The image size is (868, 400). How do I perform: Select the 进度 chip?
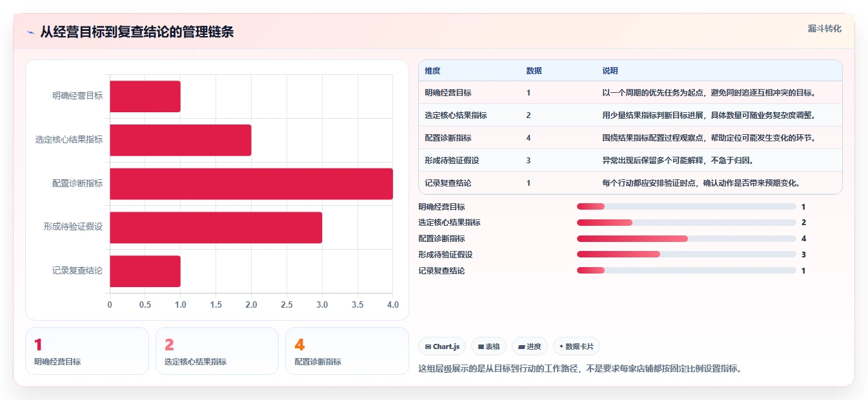point(530,346)
